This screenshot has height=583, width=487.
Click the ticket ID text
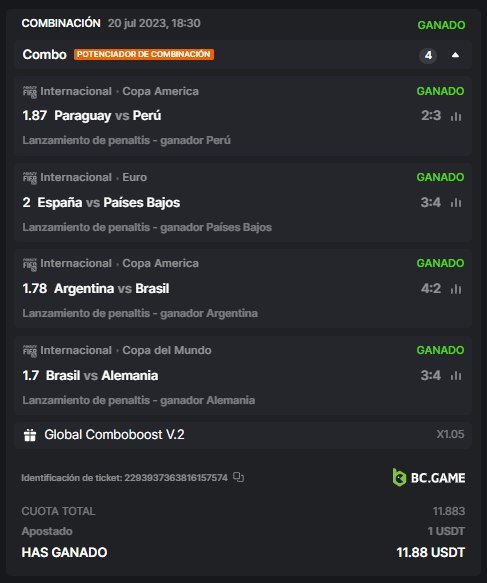pyautogui.click(x=124, y=477)
